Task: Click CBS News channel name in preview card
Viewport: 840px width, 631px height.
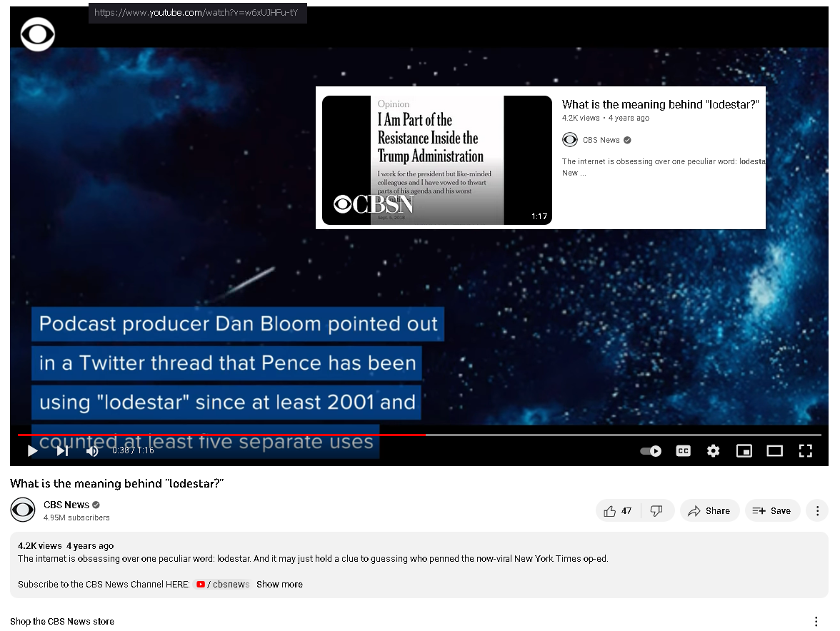Action: 601,140
